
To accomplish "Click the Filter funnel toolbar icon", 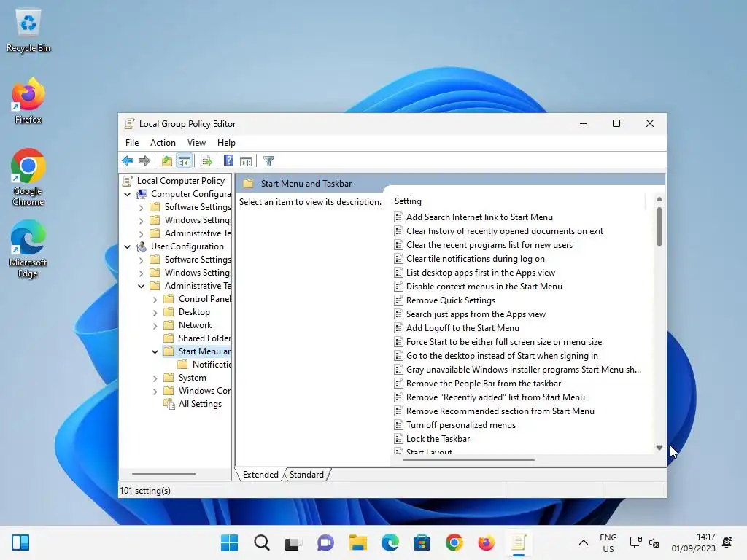I will coord(268,161).
